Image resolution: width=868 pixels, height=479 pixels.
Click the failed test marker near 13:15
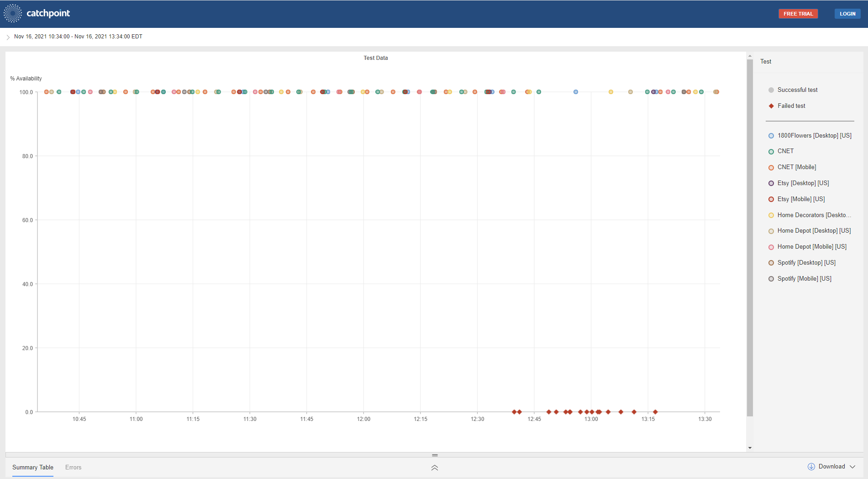[655, 412]
